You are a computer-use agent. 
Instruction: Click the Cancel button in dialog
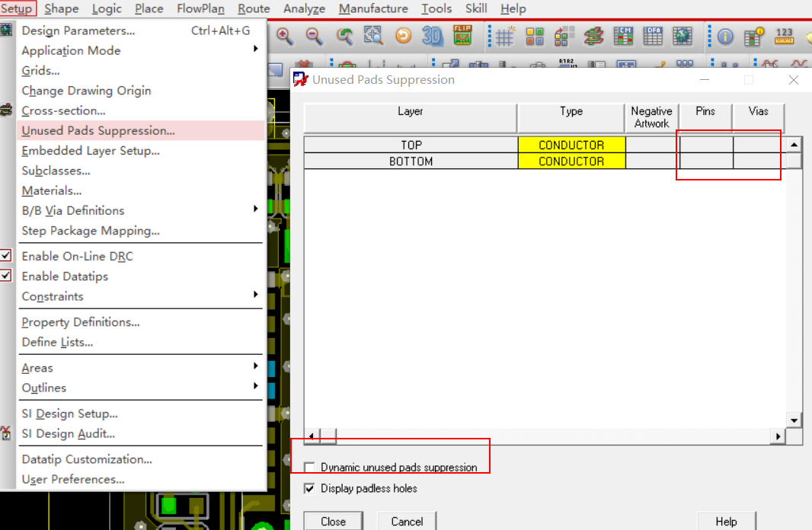[407, 521]
